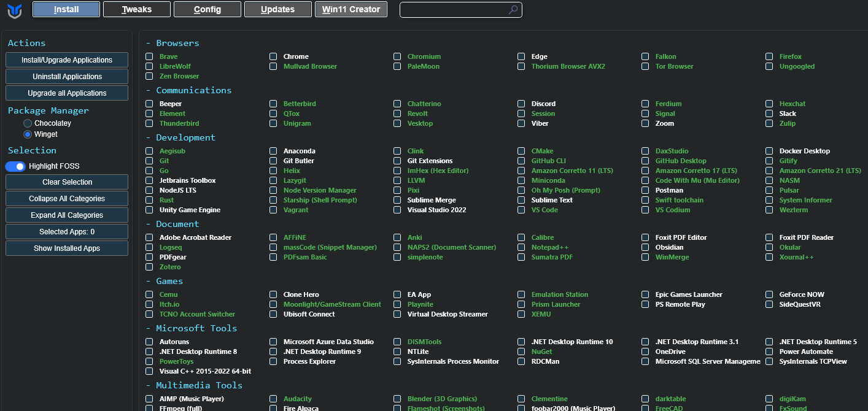Tick the Discord checkbox

[521, 104]
